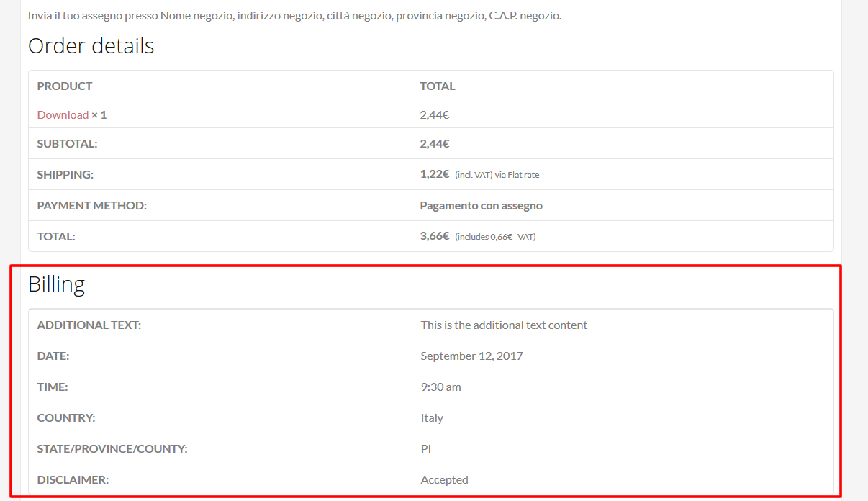868x501 pixels.
Task: Click the SUBTOTAL row label
Action: (x=67, y=143)
